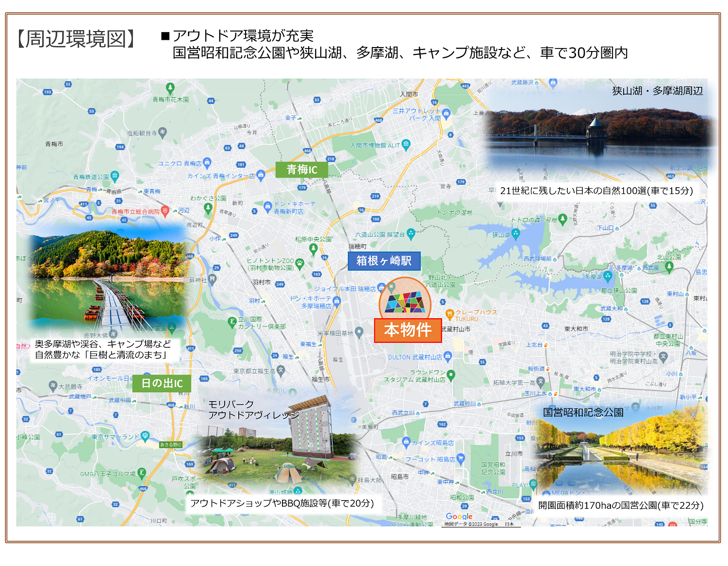
Task: Select the 東京サマーランド attraction pin
Action: click(x=145, y=436)
